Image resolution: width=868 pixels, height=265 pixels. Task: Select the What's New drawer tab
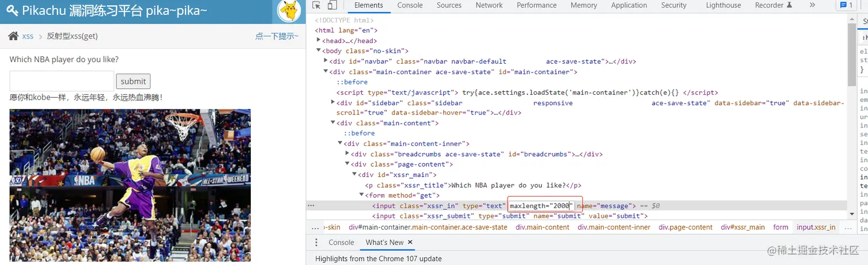385,243
